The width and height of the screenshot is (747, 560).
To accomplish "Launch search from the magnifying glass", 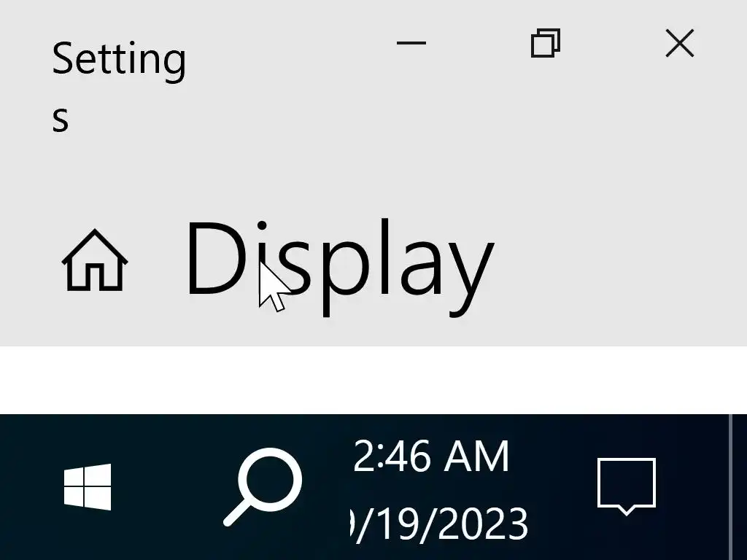I will [x=263, y=486].
